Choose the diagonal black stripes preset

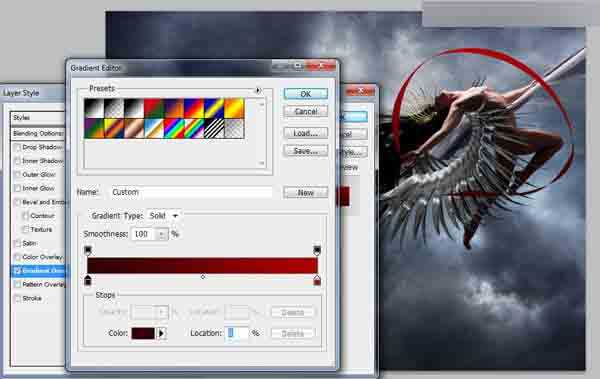[x=214, y=128]
